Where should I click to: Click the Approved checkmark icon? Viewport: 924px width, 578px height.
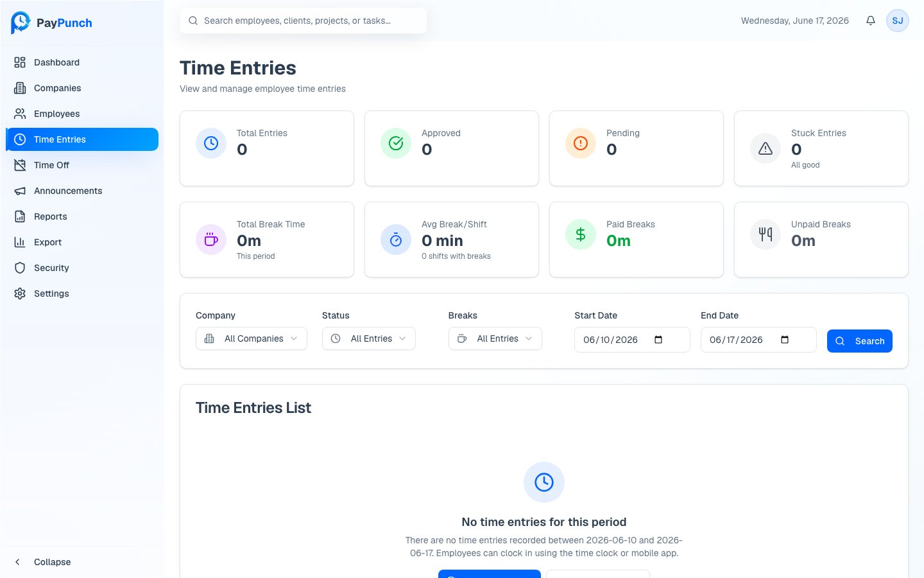396,143
